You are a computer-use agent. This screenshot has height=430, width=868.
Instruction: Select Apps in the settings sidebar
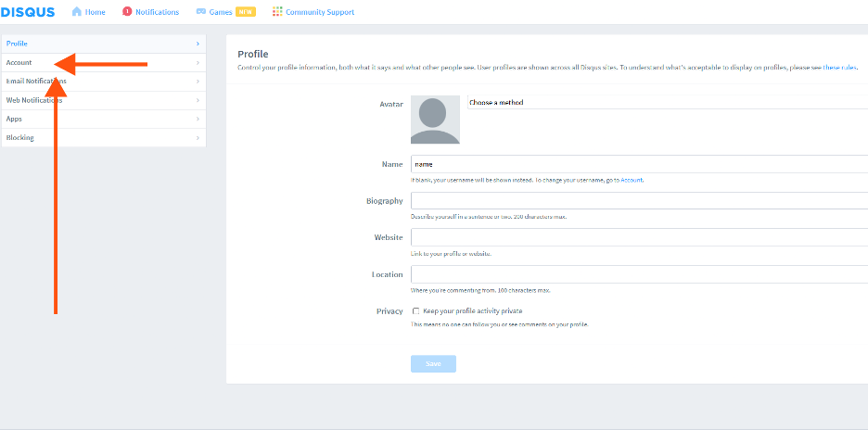click(104, 119)
